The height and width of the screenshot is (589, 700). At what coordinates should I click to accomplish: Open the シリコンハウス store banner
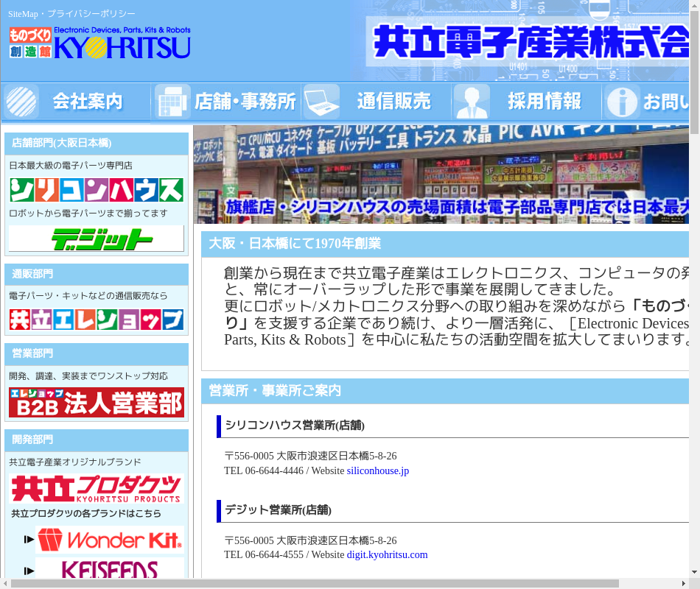click(97, 190)
